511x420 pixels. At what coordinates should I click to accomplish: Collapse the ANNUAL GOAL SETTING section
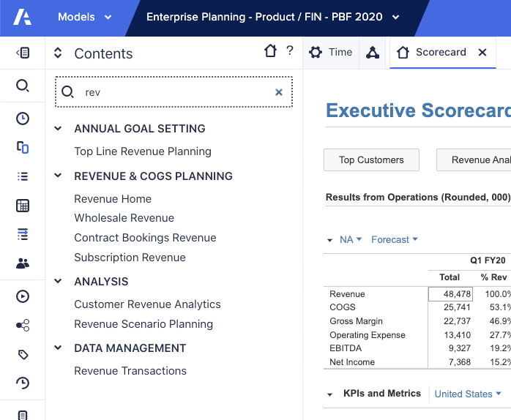(x=59, y=129)
